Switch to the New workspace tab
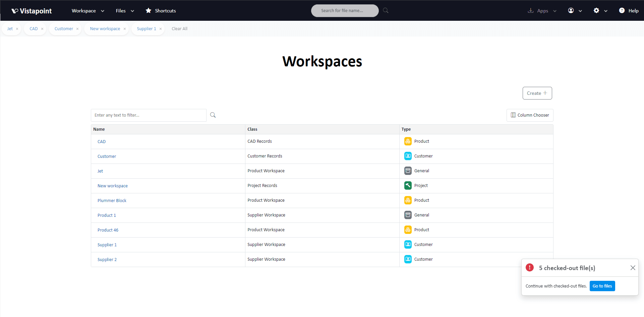This screenshot has height=317, width=644. coord(105,29)
